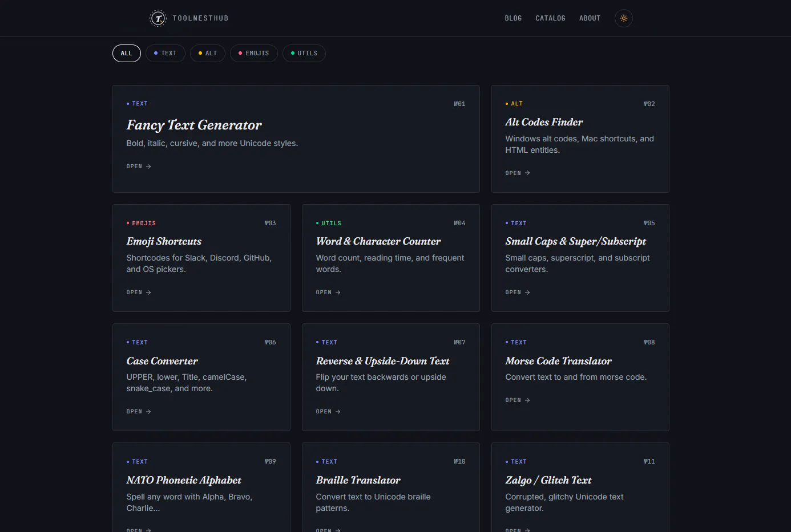Screen dimensions: 791x532
Task: Select the ALL filter pill
Action: 127,53
